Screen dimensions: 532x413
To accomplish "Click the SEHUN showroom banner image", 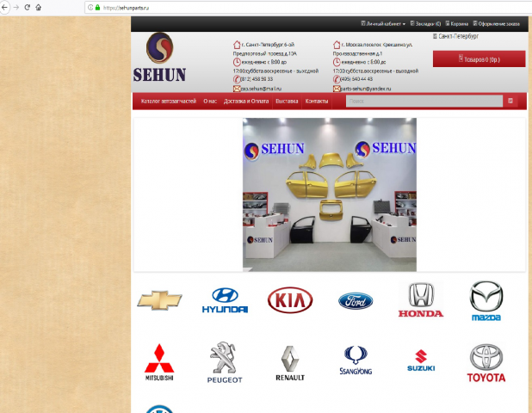I will tap(330, 194).
